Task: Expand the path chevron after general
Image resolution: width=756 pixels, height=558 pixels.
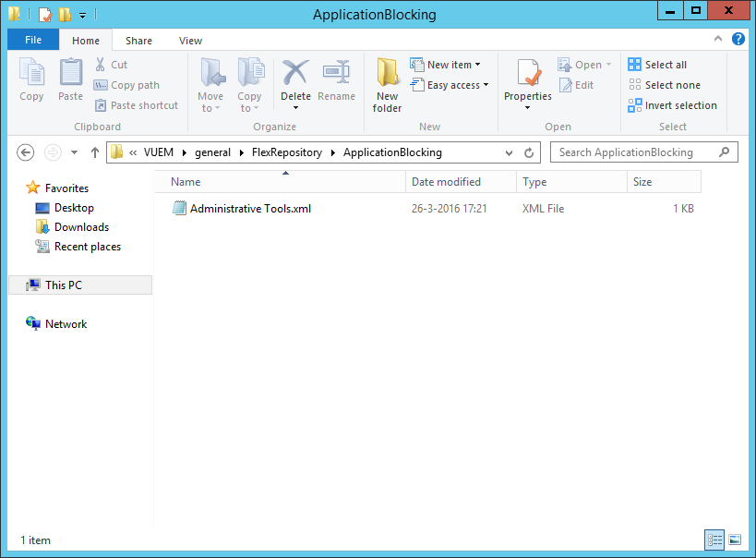Action: pyautogui.click(x=242, y=153)
